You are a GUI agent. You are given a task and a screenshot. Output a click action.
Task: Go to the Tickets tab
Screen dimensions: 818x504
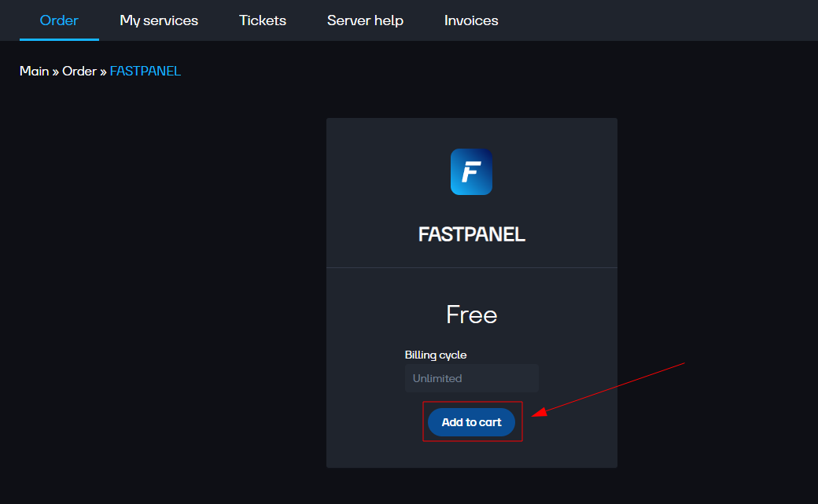point(263,20)
